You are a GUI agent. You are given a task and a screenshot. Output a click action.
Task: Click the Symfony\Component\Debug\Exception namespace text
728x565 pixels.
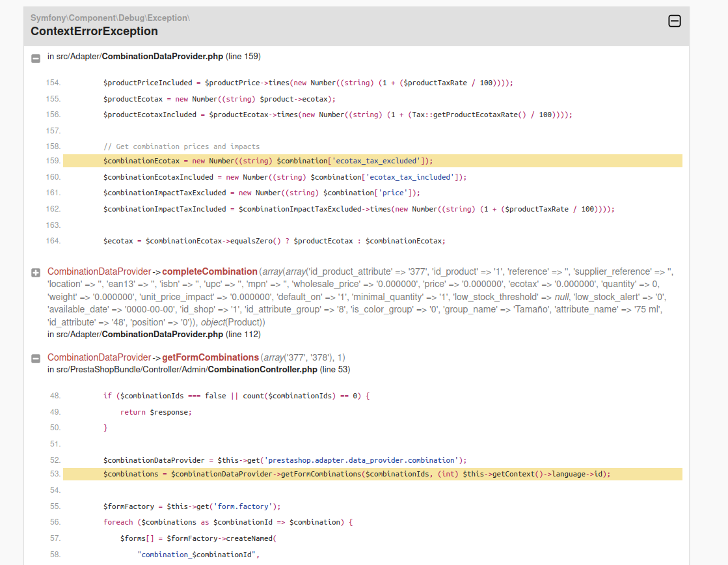(110, 18)
